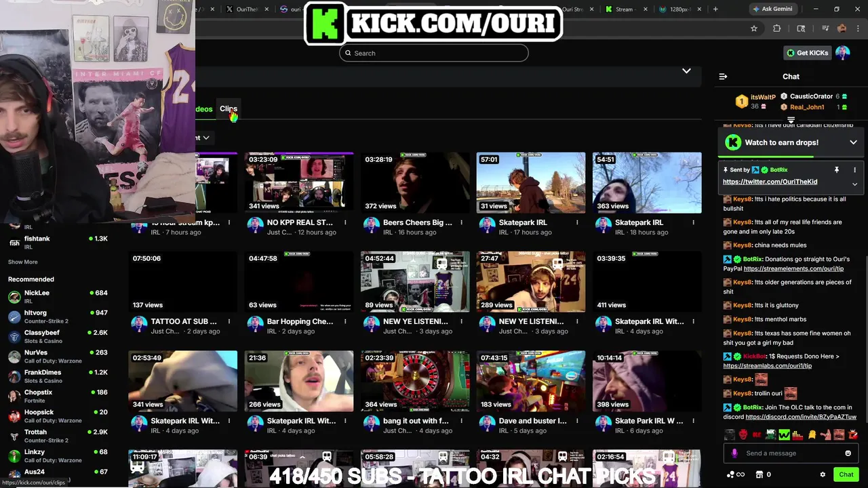Open Trottah recommended channel
The image size is (868, 488).
point(58,436)
